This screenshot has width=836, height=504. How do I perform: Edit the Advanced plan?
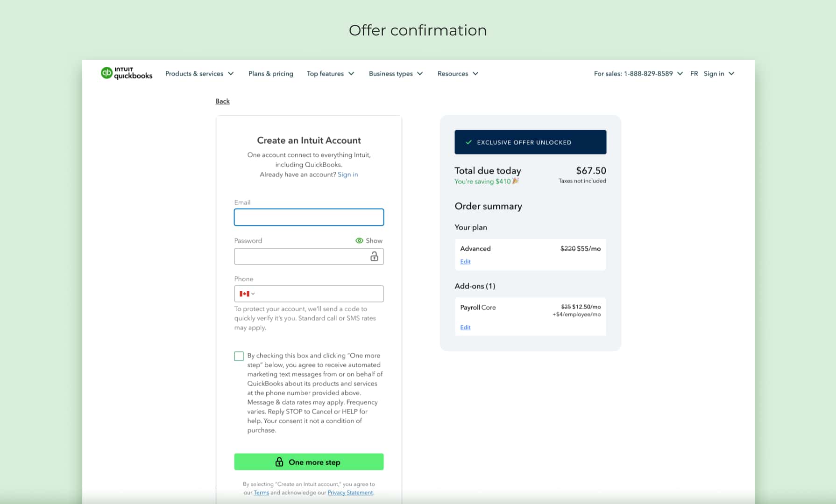coord(465,262)
